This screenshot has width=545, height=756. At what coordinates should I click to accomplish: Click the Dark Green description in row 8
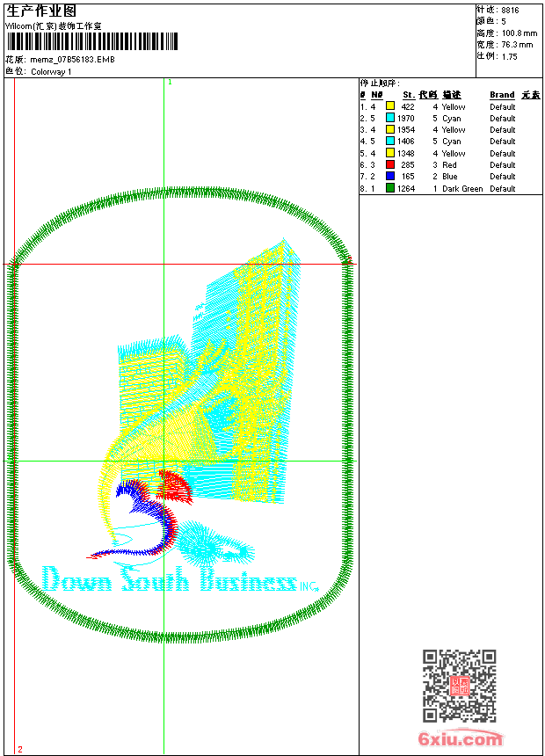coord(462,188)
